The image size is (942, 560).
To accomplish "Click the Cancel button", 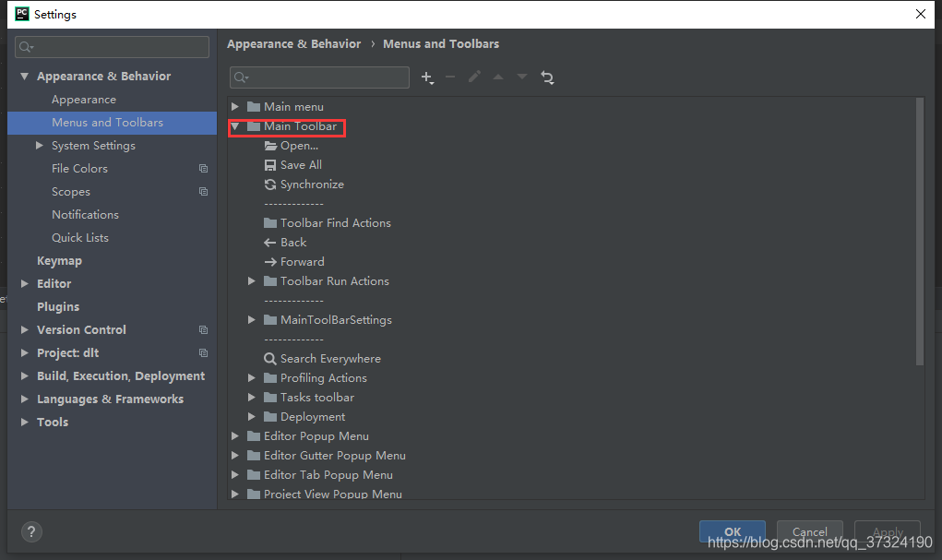I will tap(809, 531).
